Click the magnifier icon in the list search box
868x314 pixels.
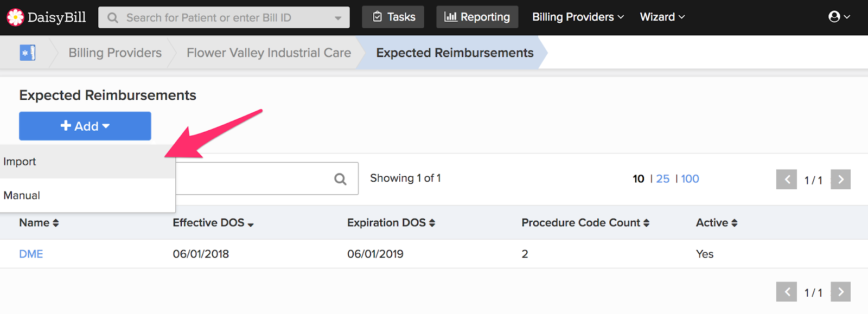click(340, 179)
